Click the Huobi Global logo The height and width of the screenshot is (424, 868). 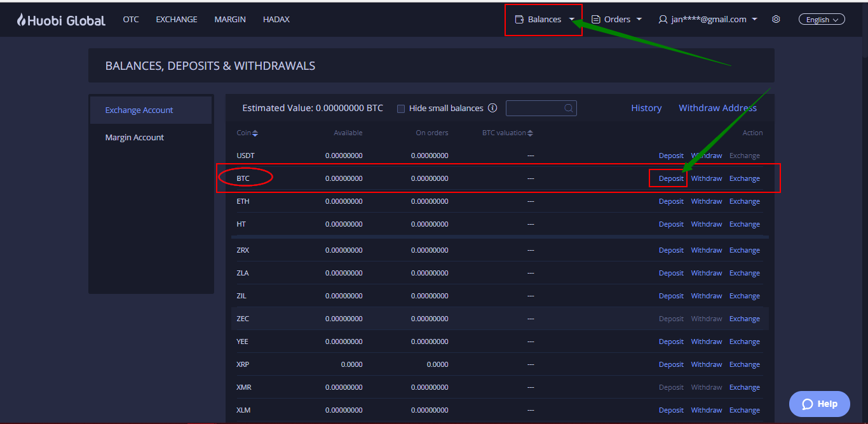[x=61, y=20]
